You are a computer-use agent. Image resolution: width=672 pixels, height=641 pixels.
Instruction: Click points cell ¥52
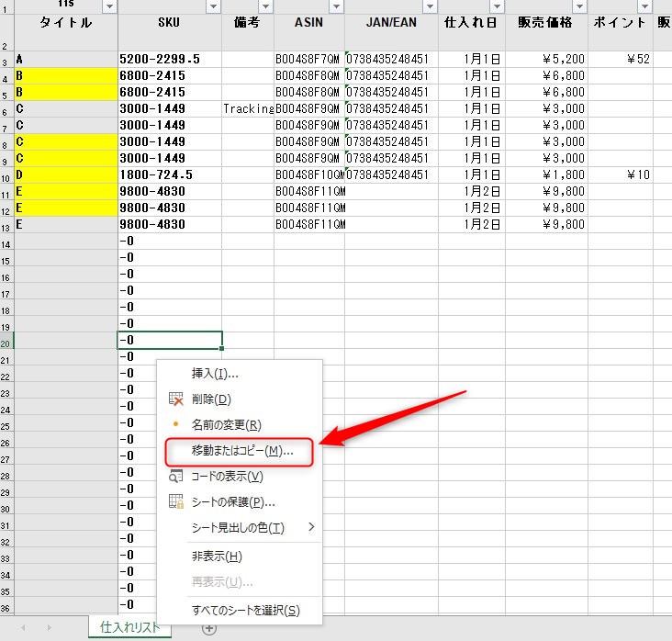coord(621,59)
